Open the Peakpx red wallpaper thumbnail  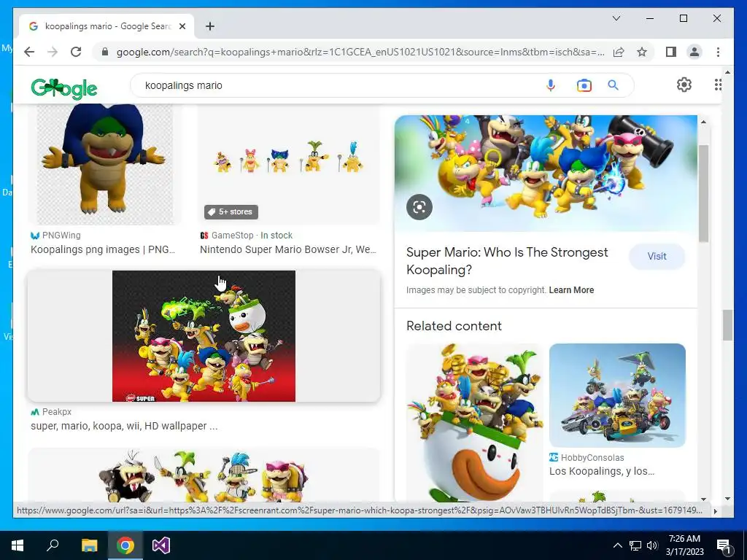point(204,335)
